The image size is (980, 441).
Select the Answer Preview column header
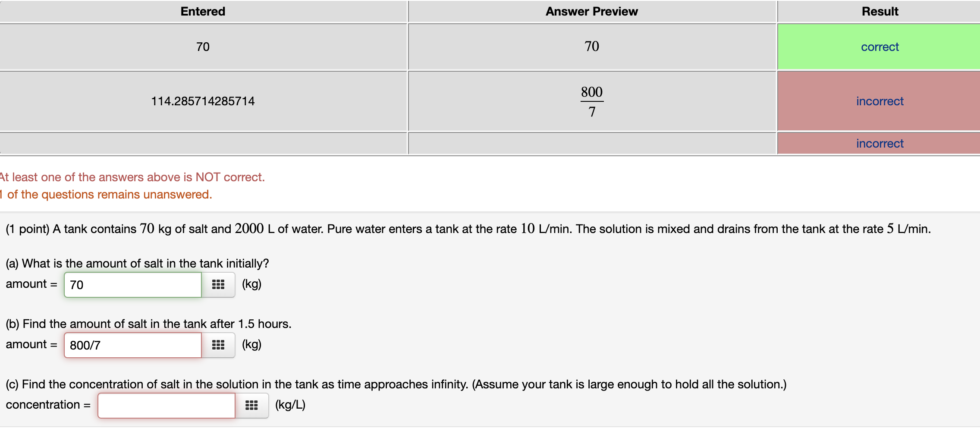[x=591, y=11]
